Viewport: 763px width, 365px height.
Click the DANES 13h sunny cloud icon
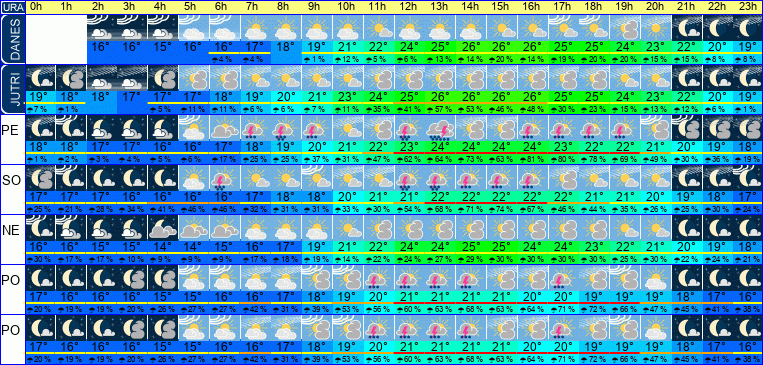[x=440, y=28]
